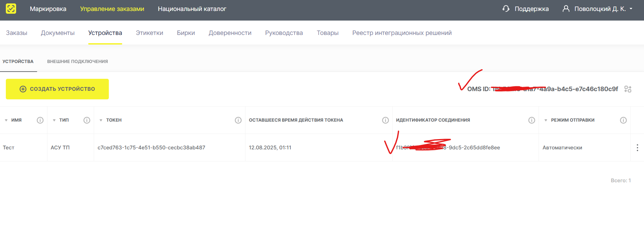The width and height of the screenshot is (644, 234).
Task: Go to Национальный каталог section
Action: click(192, 9)
